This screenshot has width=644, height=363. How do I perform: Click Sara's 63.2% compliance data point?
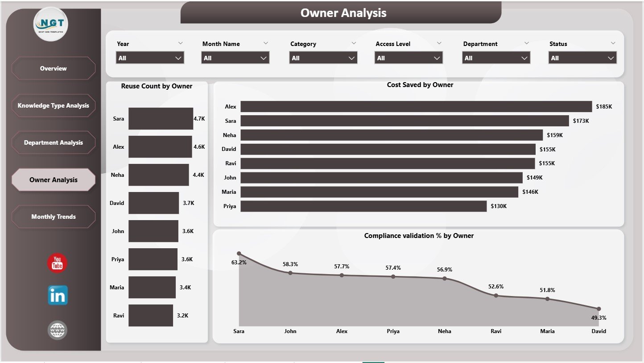pyautogui.click(x=239, y=252)
